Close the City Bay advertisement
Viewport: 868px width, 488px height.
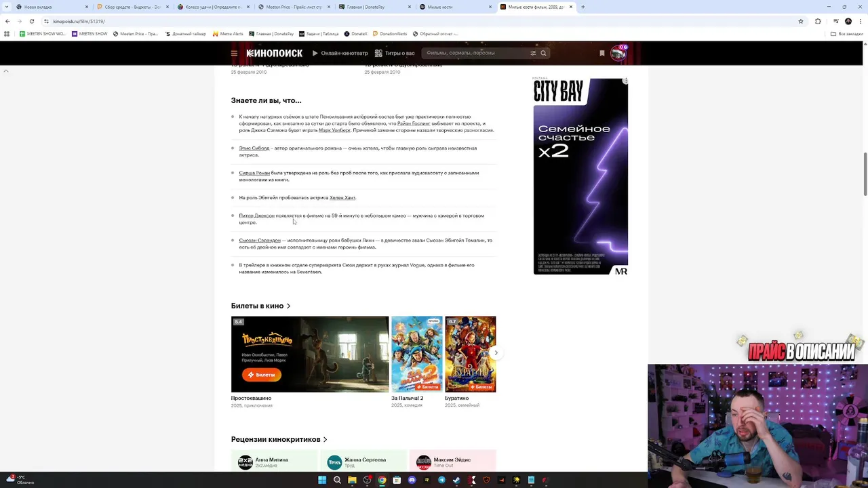tap(625, 81)
